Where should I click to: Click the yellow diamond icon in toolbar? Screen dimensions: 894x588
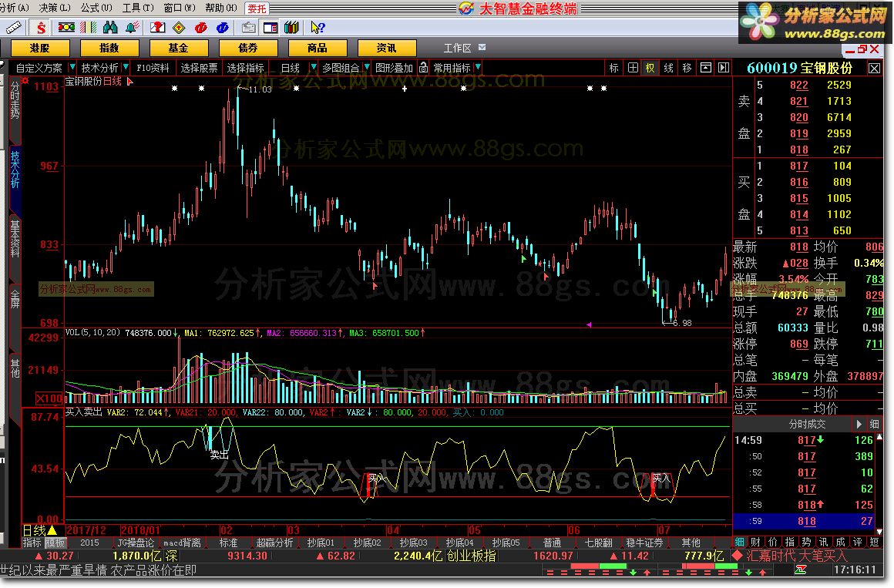[x=179, y=28]
